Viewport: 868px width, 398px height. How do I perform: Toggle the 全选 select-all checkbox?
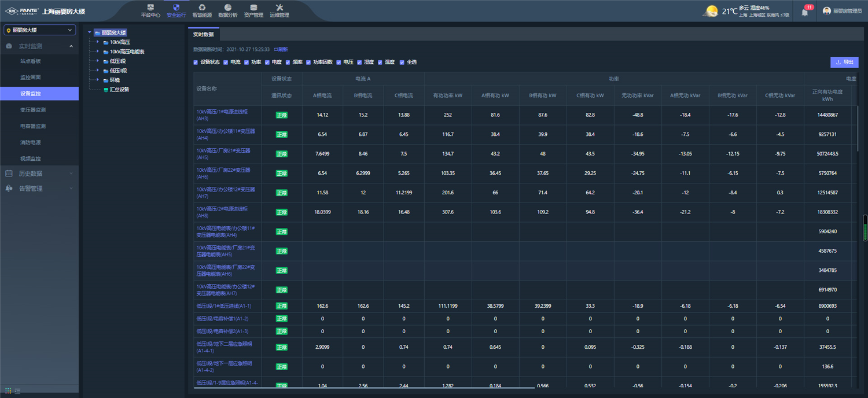click(402, 62)
